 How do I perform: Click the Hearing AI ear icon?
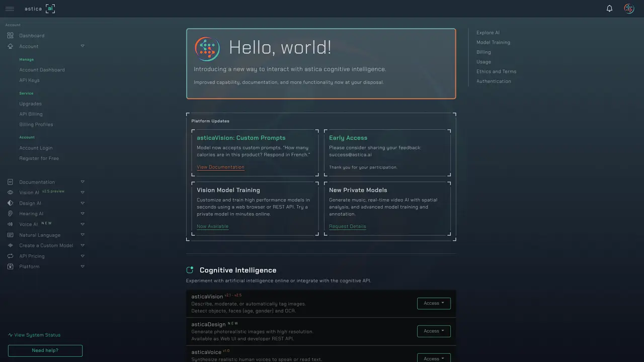pos(10,214)
